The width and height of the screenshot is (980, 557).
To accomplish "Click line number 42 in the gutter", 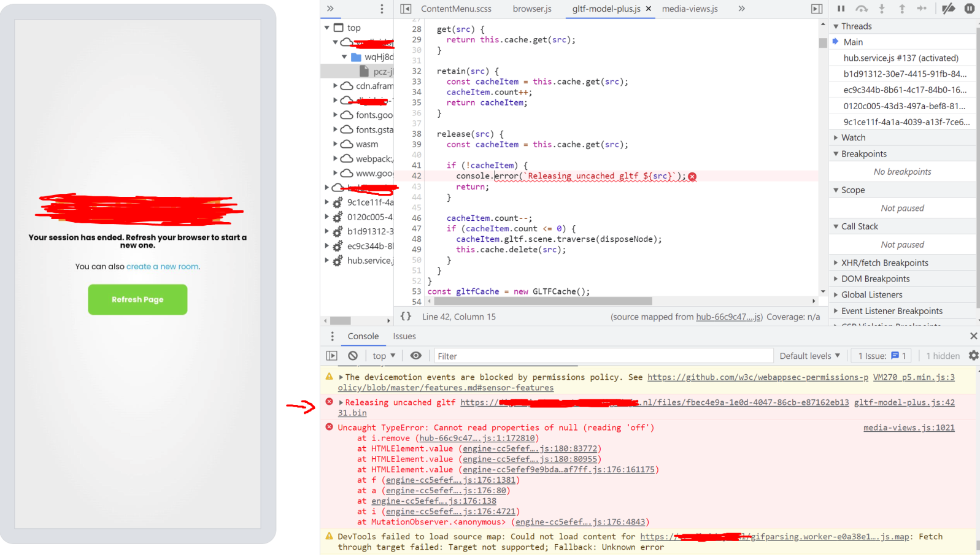I will click(417, 176).
